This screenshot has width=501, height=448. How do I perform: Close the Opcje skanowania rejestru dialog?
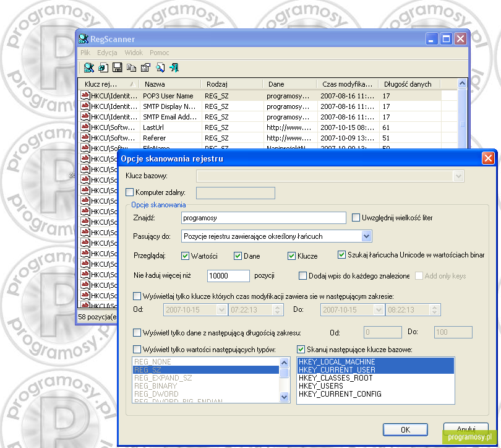point(488,158)
